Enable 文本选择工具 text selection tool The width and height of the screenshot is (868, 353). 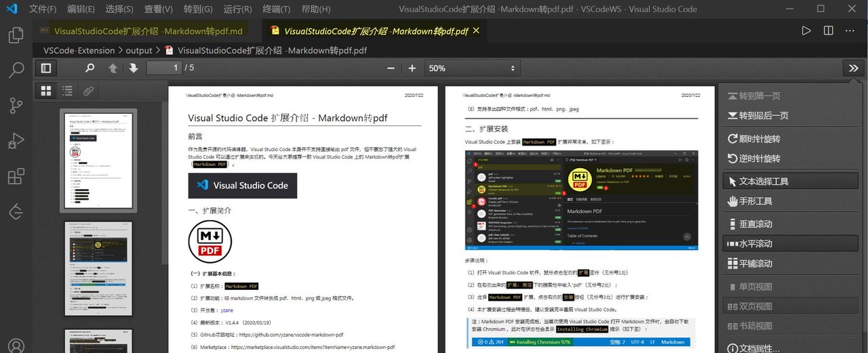click(x=791, y=181)
